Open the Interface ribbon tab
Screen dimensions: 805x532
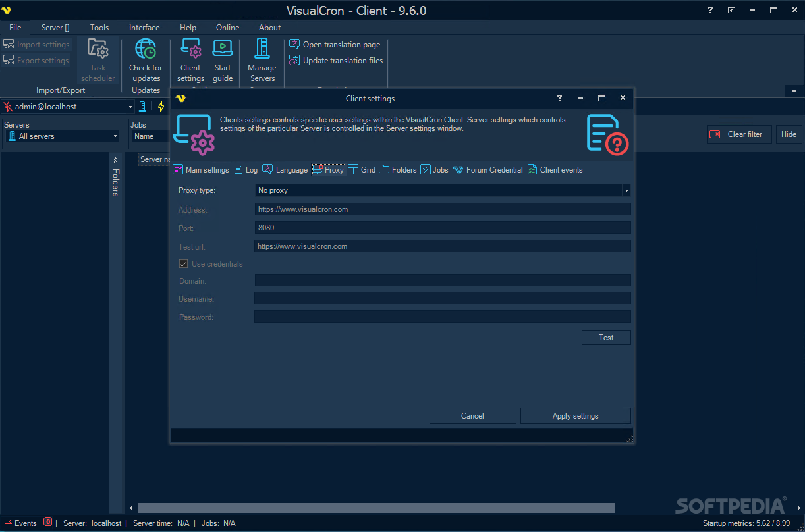point(144,28)
